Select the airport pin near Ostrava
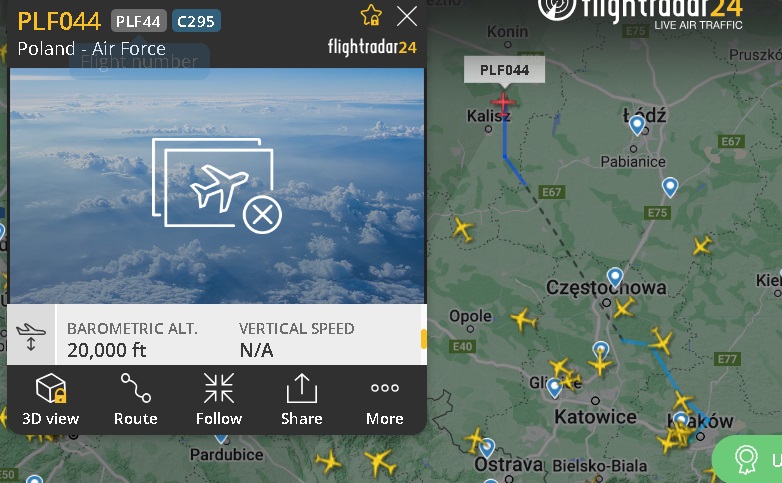782x483 pixels. click(487, 448)
